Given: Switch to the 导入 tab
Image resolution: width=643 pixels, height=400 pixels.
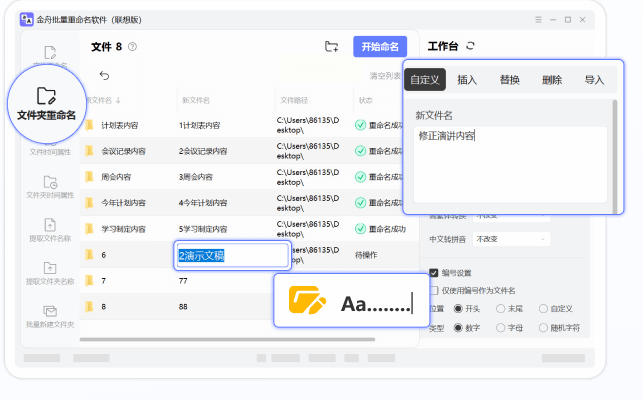Looking at the screenshot, I should (594, 80).
